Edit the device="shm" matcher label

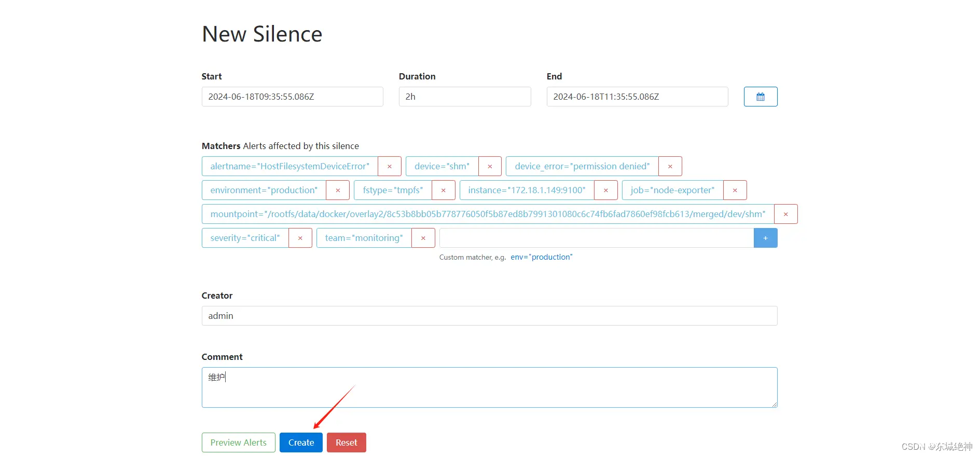click(x=441, y=166)
